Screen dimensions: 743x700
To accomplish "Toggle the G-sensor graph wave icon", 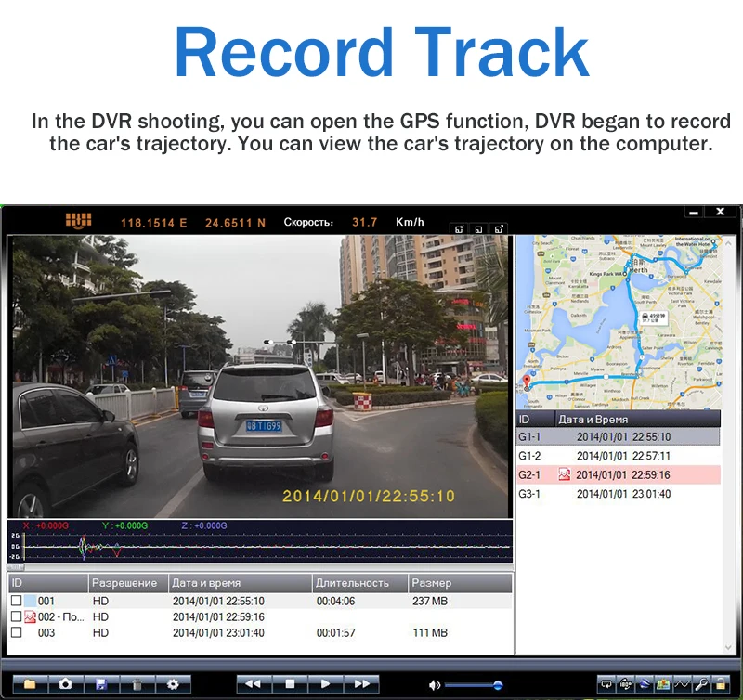I will coord(682,684).
